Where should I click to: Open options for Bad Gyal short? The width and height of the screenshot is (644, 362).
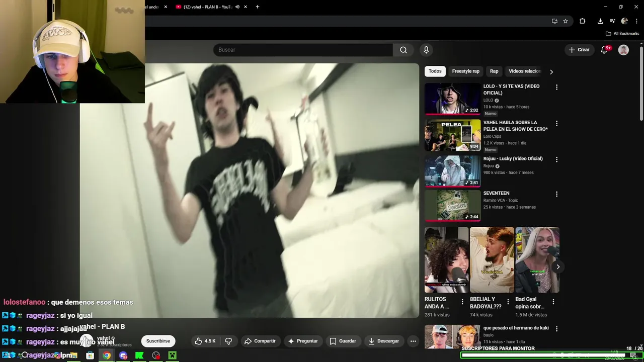coord(553,302)
